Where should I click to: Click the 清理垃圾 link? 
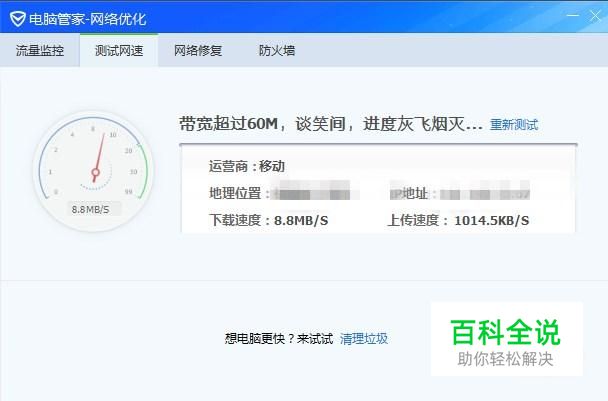click(x=364, y=339)
